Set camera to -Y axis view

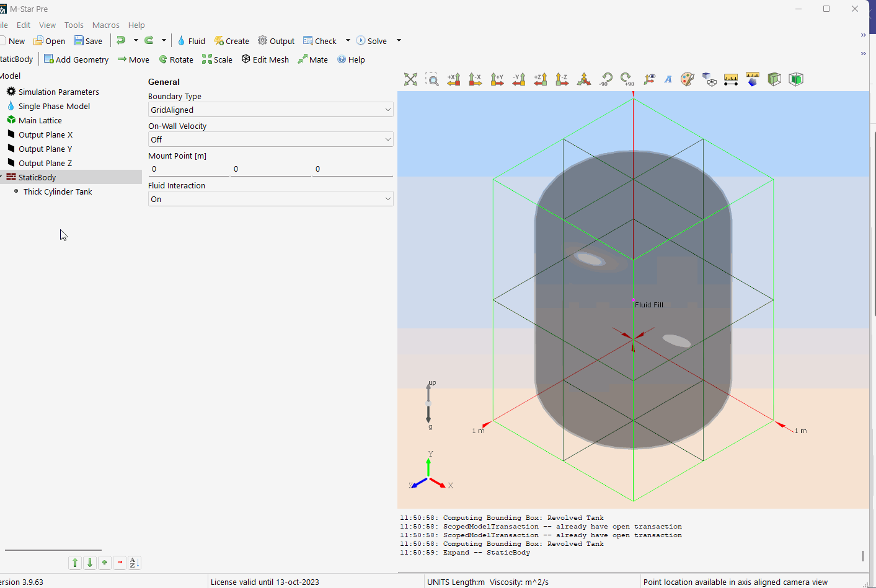click(x=519, y=79)
